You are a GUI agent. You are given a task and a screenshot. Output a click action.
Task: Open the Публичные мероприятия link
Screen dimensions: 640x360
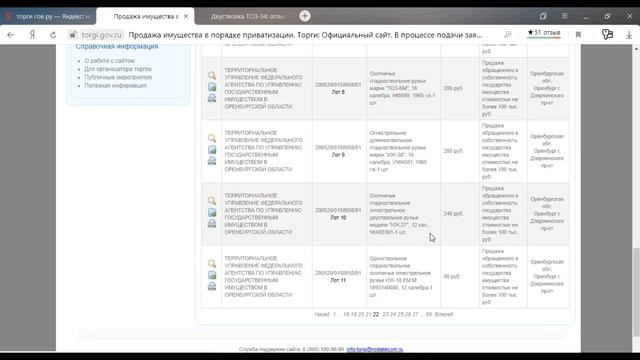click(118, 77)
